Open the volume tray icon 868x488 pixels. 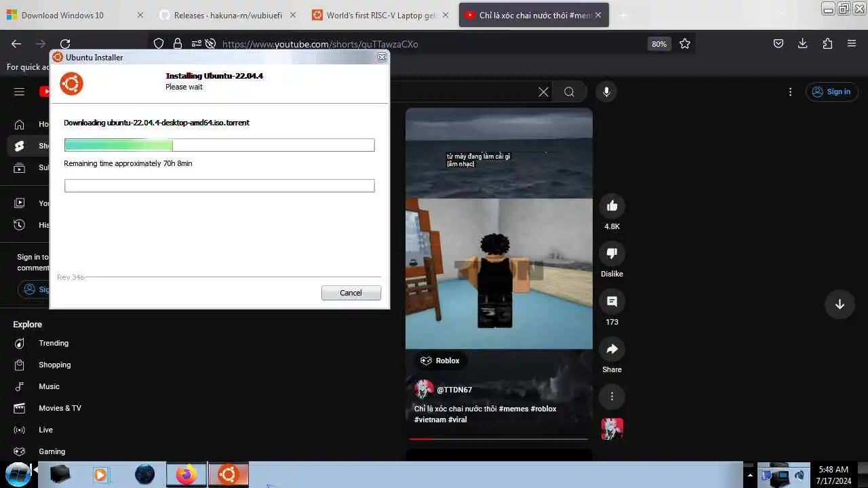click(800, 475)
